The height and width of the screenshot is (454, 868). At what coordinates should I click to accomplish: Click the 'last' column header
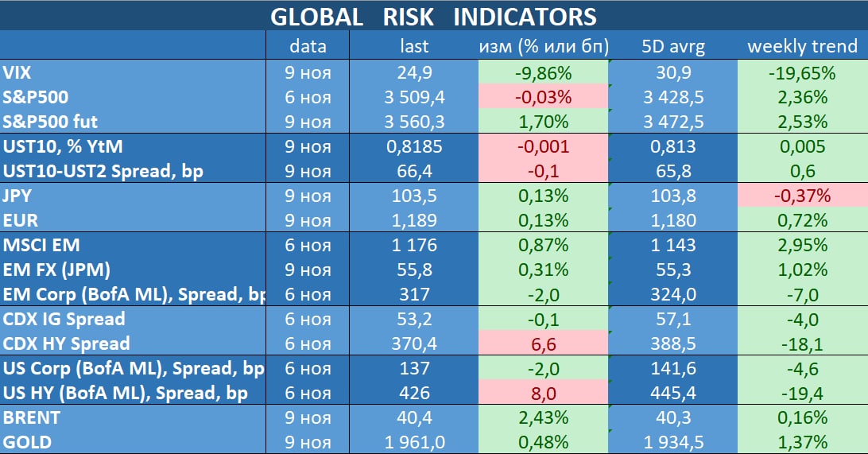pyautogui.click(x=414, y=46)
